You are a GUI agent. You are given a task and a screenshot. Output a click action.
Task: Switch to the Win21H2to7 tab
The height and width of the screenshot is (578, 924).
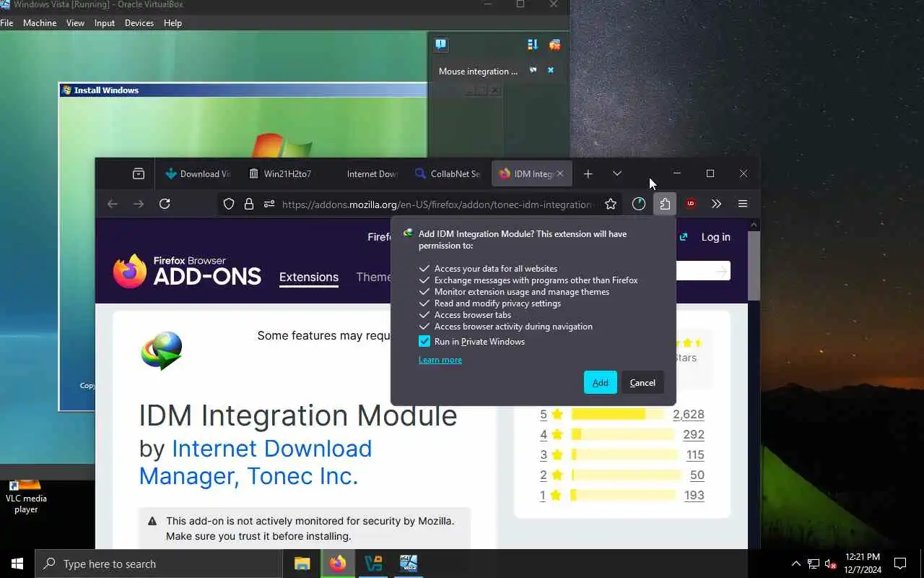pos(280,173)
